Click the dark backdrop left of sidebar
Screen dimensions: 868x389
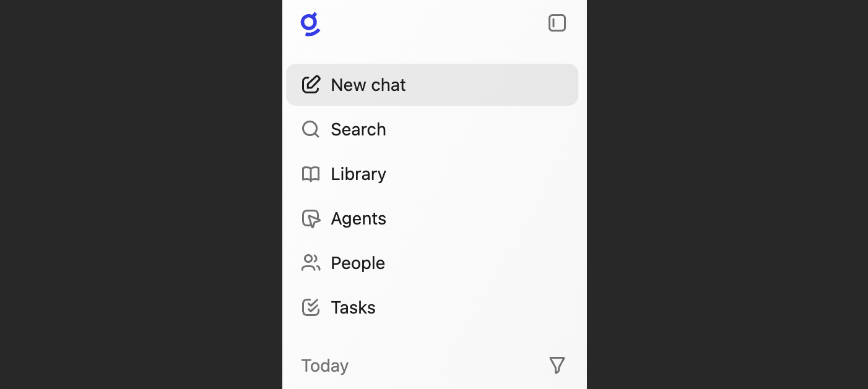point(141,194)
